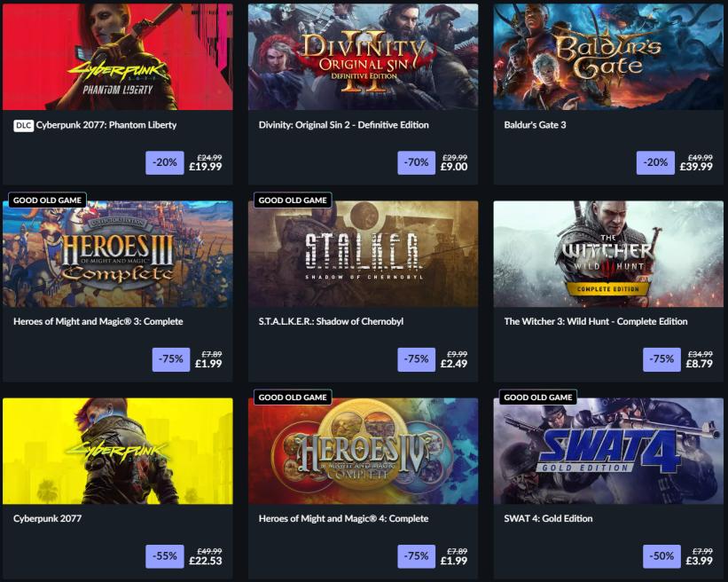The height and width of the screenshot is (582, 728).
Task: Click the £2.49 price for S.T.A.L.K.E.R.
Action: pyautogui.click(x=454, y=364)
